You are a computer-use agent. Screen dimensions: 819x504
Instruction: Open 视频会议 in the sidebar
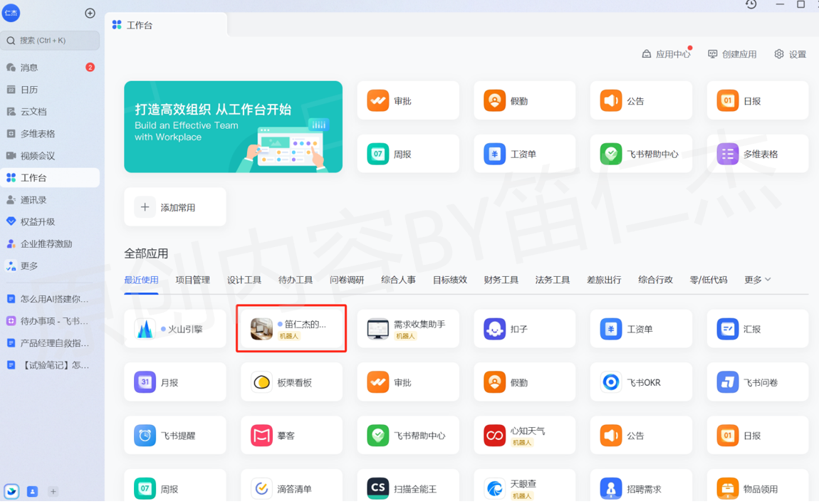(50, 155)
